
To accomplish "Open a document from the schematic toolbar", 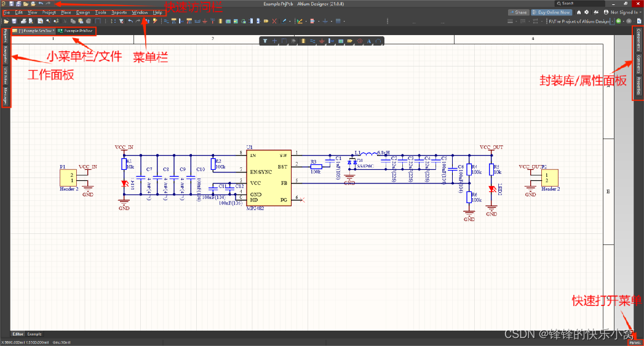I will click(6, 21).
